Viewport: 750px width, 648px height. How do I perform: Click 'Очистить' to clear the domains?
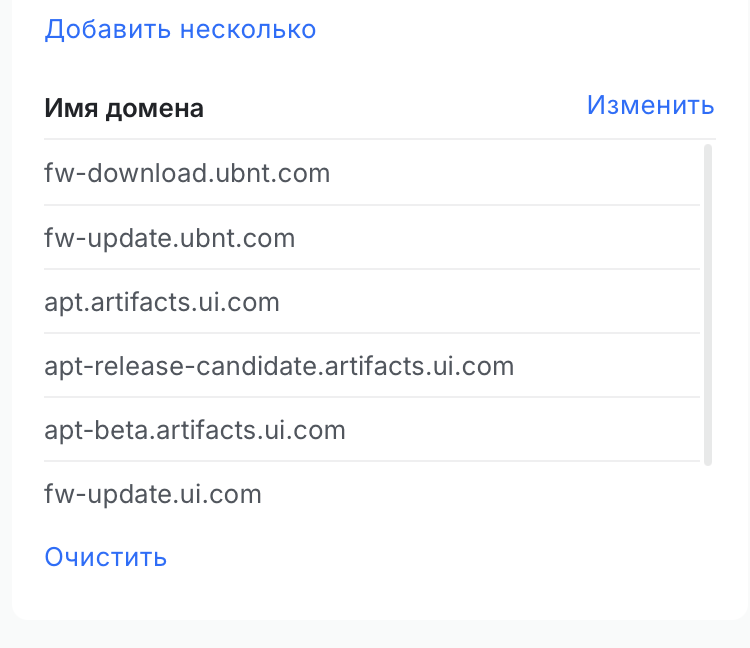tap(105, 557)
